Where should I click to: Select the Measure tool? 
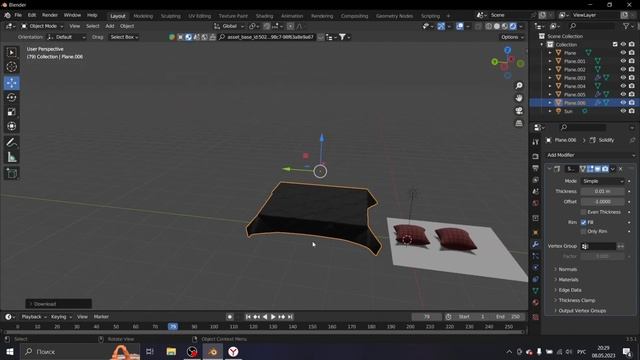click(x=11, y=157)
